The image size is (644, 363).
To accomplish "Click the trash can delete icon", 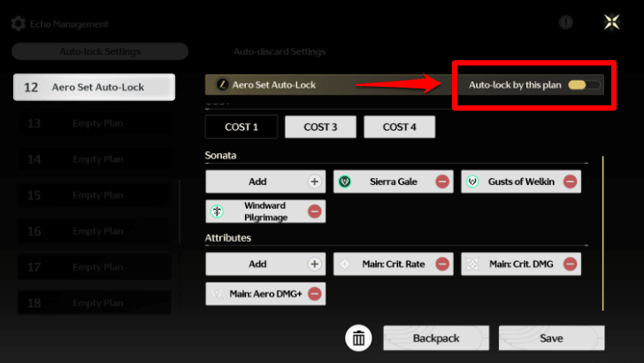I will pos(358,337).
